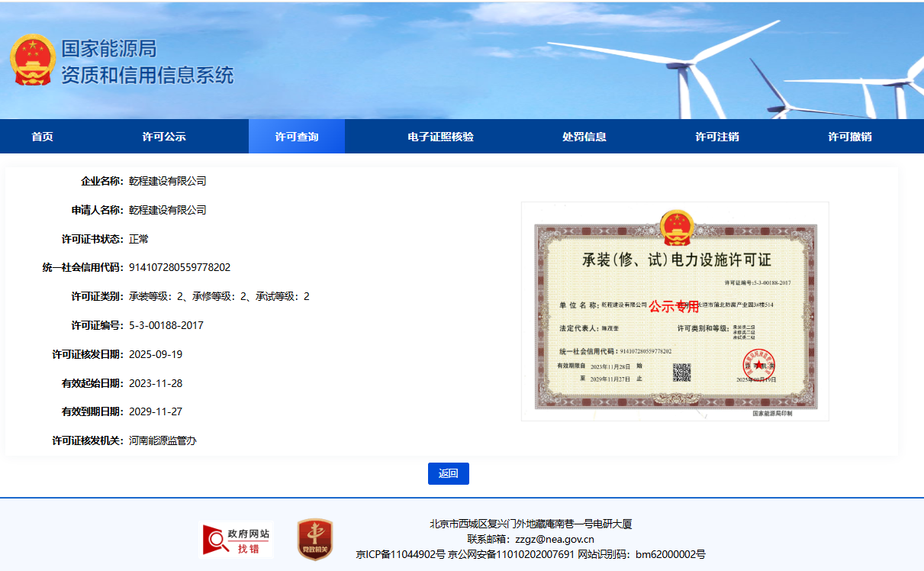Select the issuing authority 河南能源监管办
This screenshot has width=924, height=571.
click(x=163, y=440)
